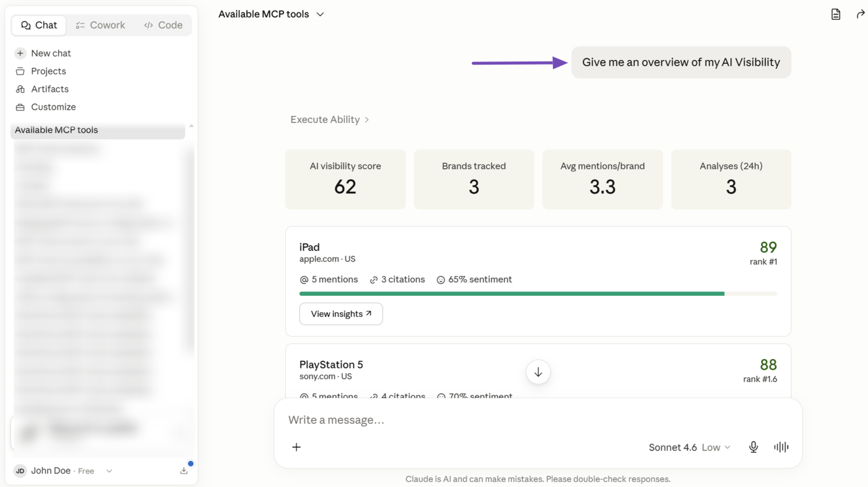
Task: Click the download icon in sidebar footer
Action: (x=184, y=471)
